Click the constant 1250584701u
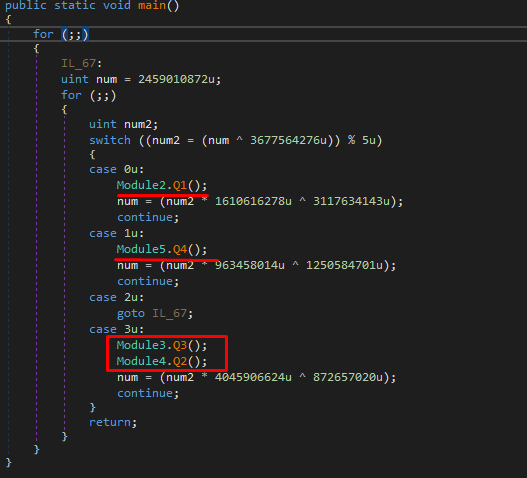This screenshot has width=527, height=478. click(x=344, y=266)
